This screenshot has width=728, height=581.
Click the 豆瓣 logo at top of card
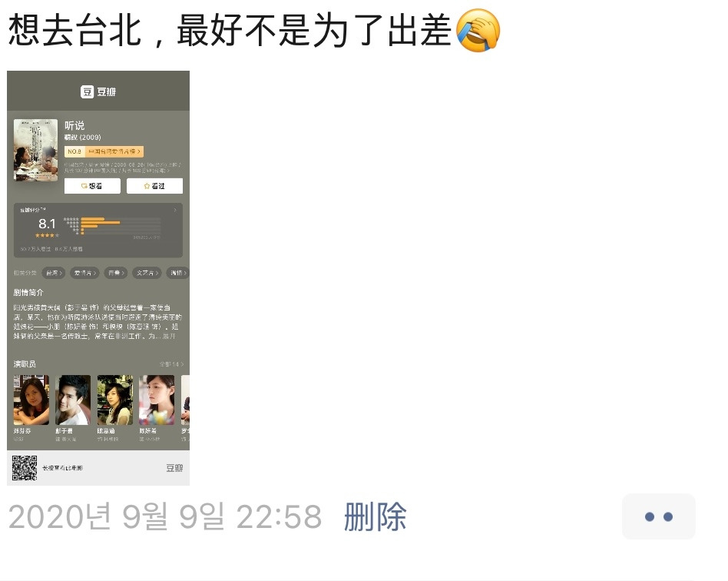click(98, 91)
